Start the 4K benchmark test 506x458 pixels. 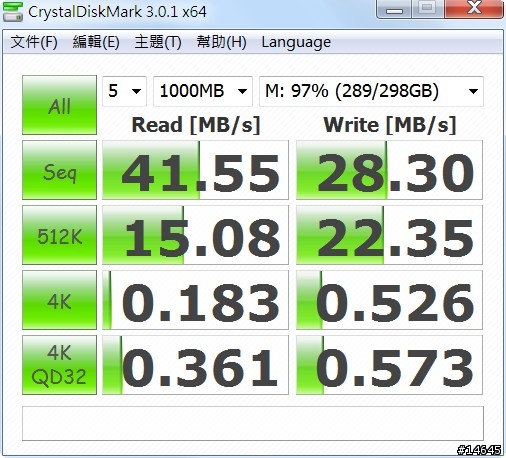[x=59, y=300]
